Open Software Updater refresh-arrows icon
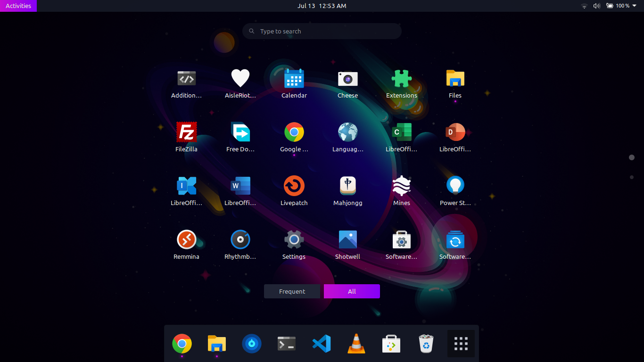644x362 pixels. tap(455, 239)
